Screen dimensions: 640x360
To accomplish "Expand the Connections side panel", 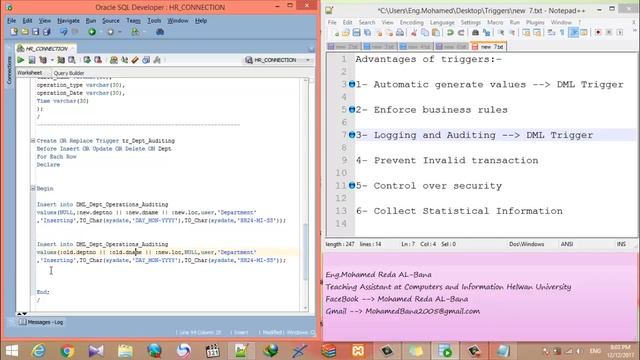I will coord(9,70).
